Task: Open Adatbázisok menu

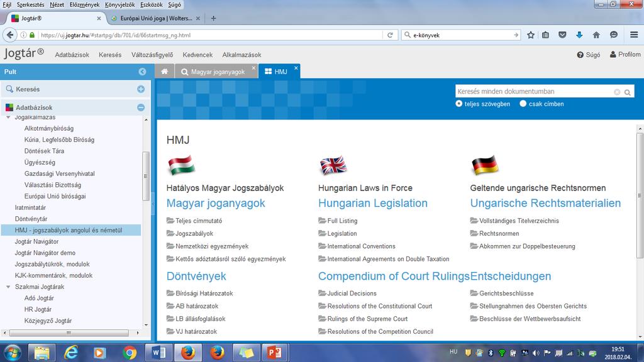Action: tap(72, 55)
